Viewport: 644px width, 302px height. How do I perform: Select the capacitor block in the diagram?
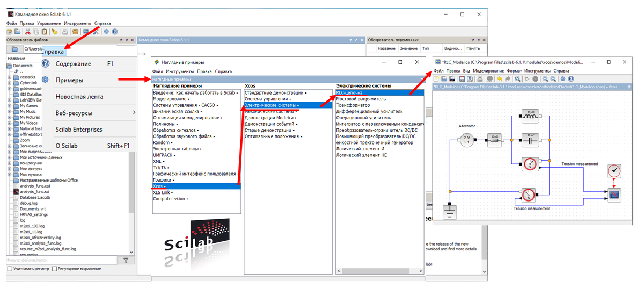pos(529,140)
